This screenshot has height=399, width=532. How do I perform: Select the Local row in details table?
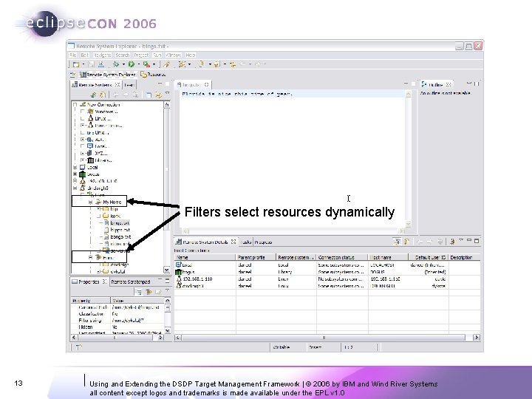(327, 265)
